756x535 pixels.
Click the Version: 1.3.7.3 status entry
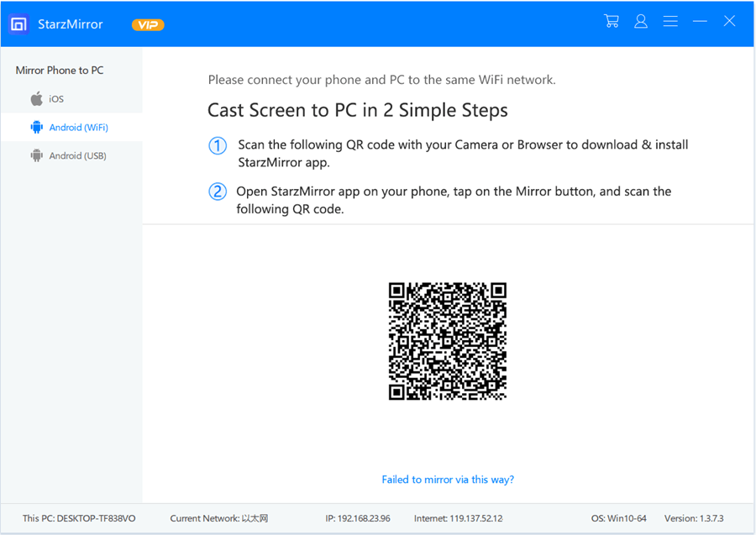coord(694,518)
